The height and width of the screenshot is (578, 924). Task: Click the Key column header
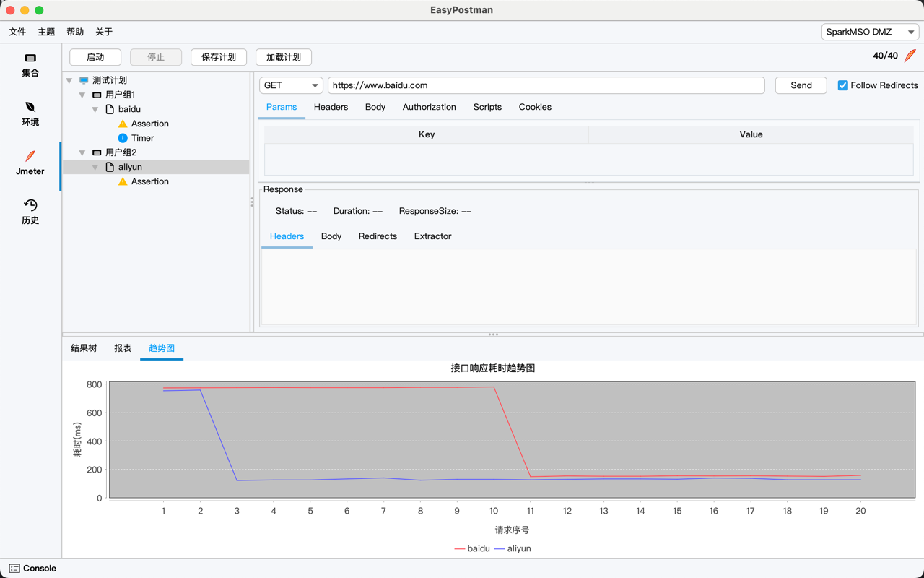coord(427,134)
